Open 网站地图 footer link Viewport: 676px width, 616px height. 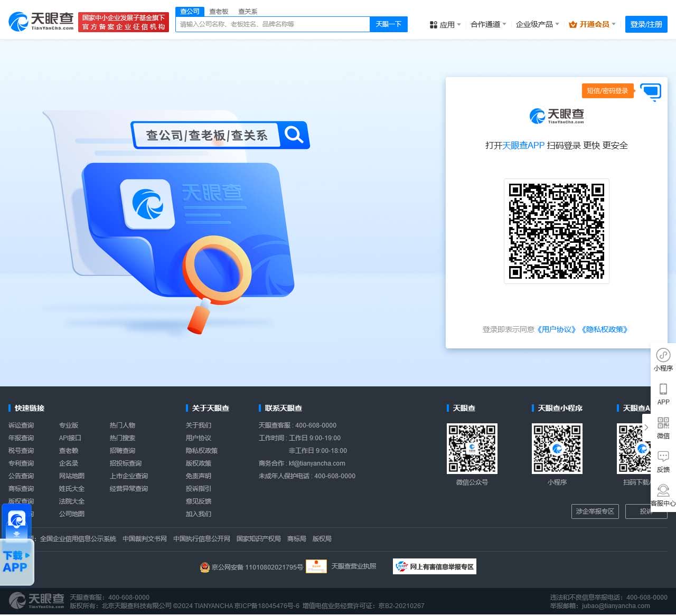pyautogui.click(x=72, y=476)
